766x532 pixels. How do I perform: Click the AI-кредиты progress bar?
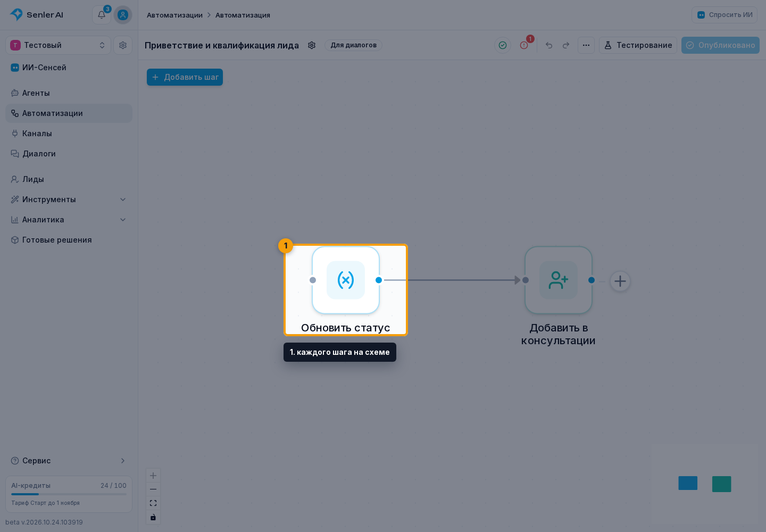click(x=69, y=494)
